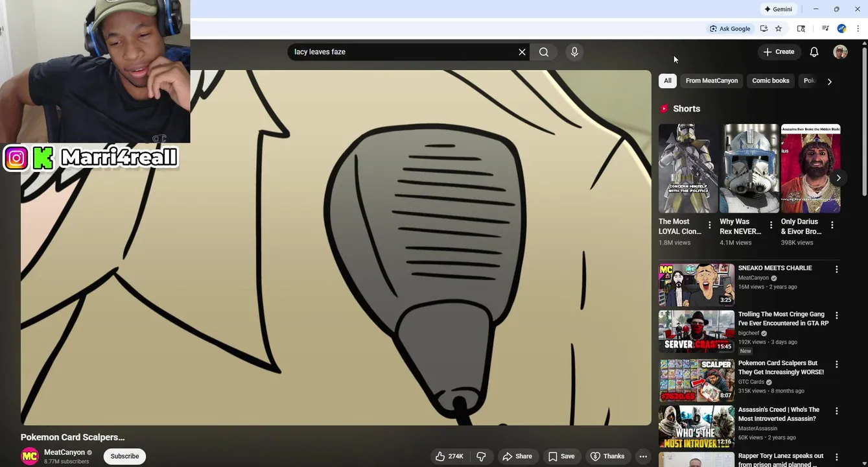Open GTC Cards channel link
The width and height of the screenshot is (868, 467).
click(x=751, y=382)
